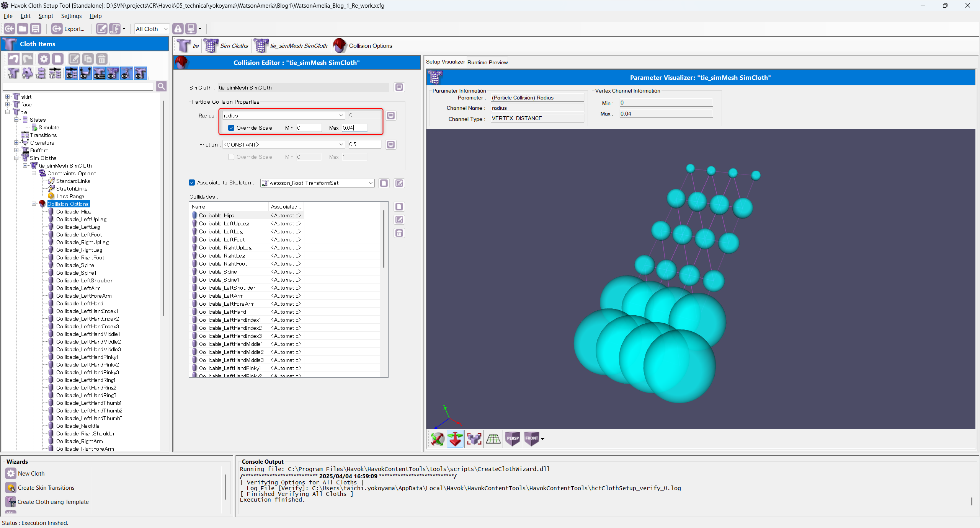Image resolution: width=980 pixels, height=528 pixels.
Task: Click the grid display icon in visualizer
Action: (x=493, y=439)
